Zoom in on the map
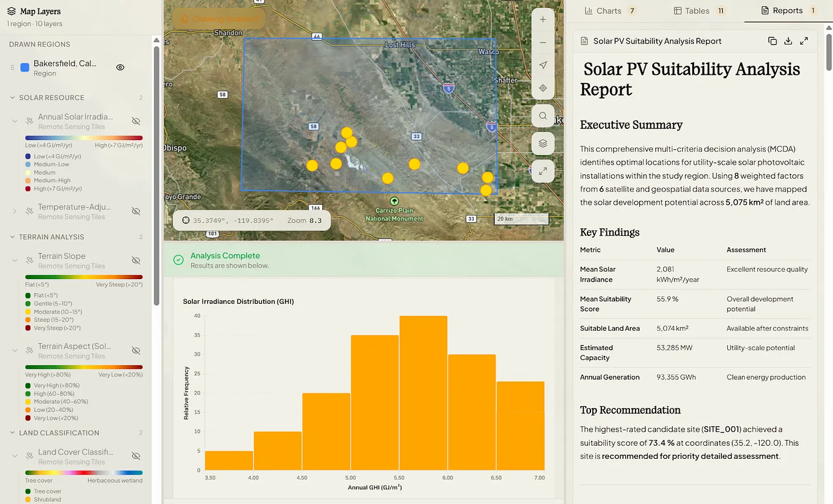833x504 pixels. pyautogui.click(x=542, y=19)
